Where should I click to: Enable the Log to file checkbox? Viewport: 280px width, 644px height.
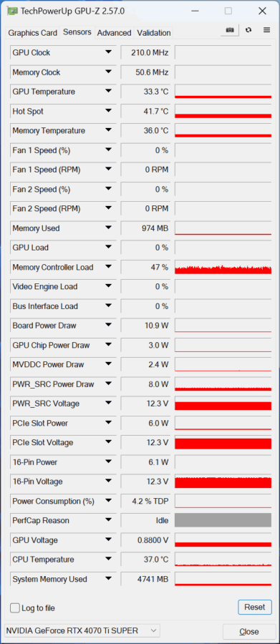tap(15, 608)
